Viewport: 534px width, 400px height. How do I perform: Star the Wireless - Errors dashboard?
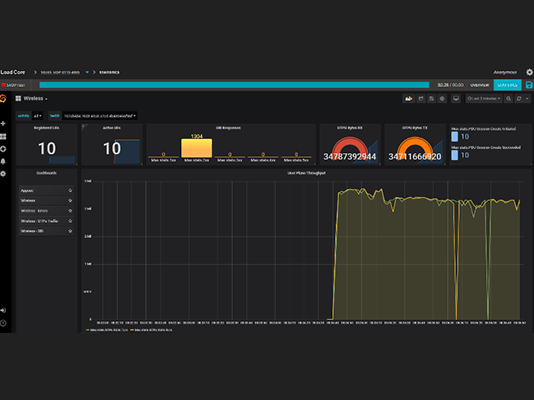click(x=70, y=211)
